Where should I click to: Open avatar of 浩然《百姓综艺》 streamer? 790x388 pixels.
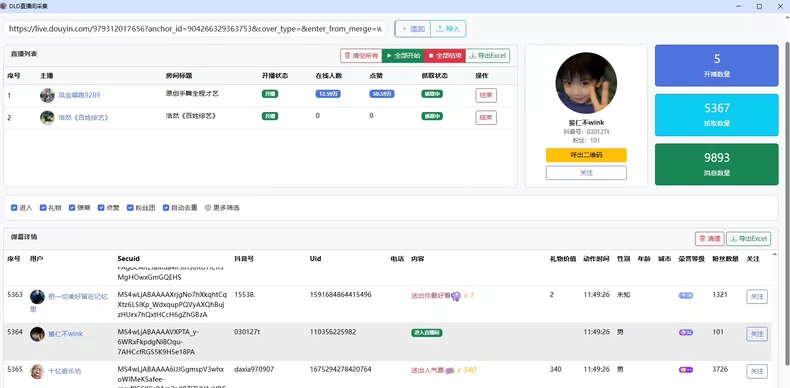tap(47, 117)
